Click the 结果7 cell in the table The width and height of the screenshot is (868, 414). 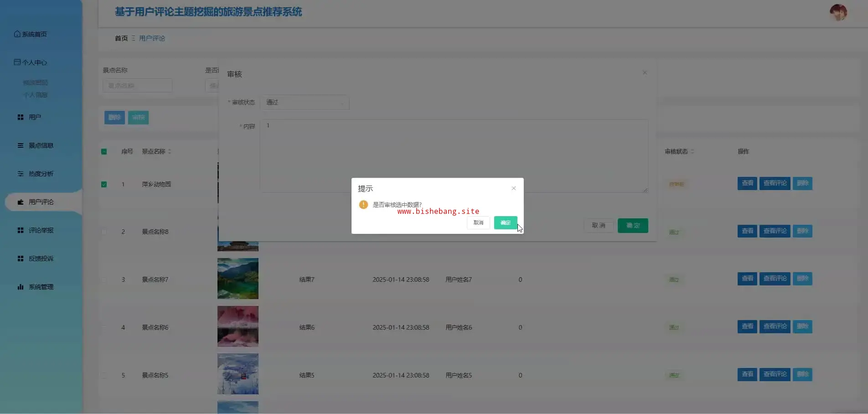(x=307, y=279)
